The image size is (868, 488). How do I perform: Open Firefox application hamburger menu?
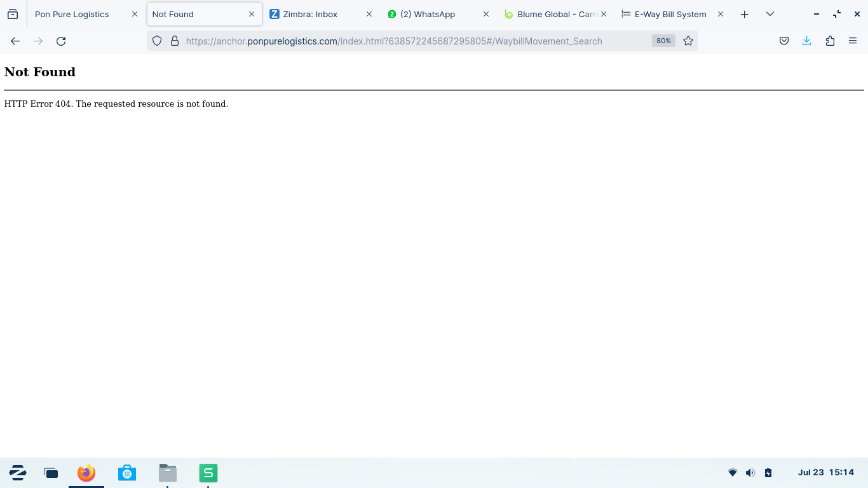[853, 41]
